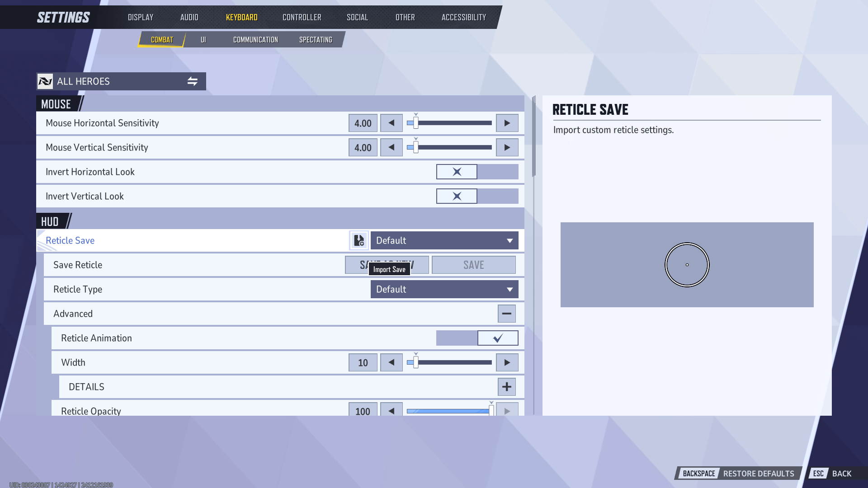Click the Advanced collapse minus icon

[x=507, y=314]
